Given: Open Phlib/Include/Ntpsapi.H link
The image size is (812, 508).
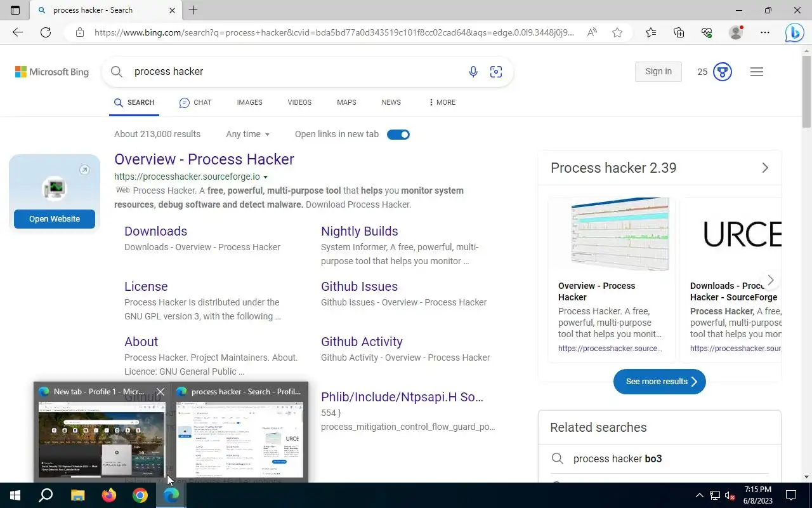Looking at the screenshot, I should [402, 397].
